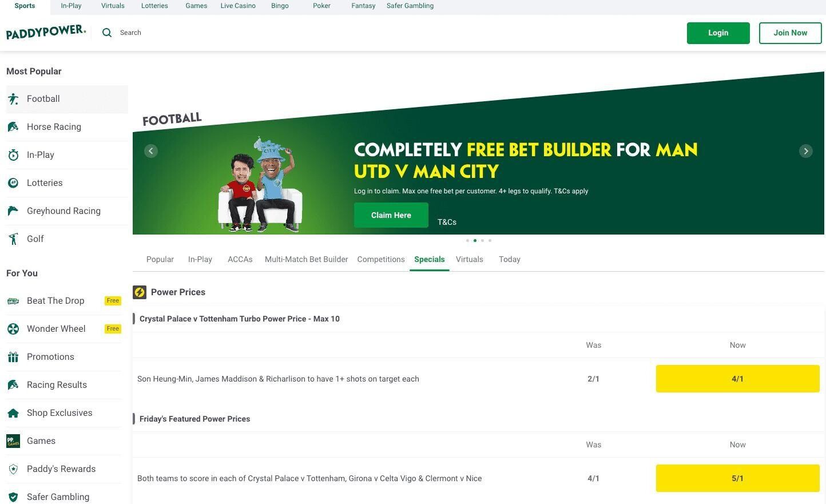Select the first carousel dot

[467, 241]
